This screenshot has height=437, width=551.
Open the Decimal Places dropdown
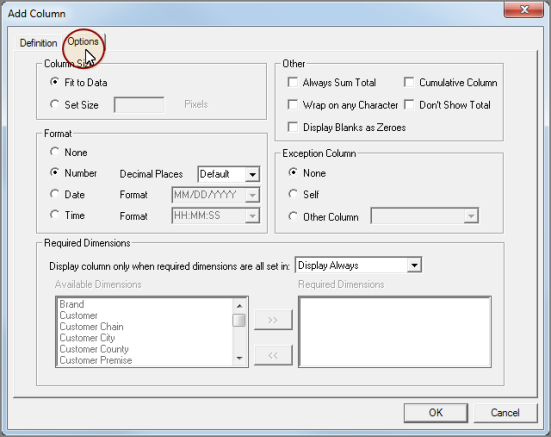(x=252, y=174)
